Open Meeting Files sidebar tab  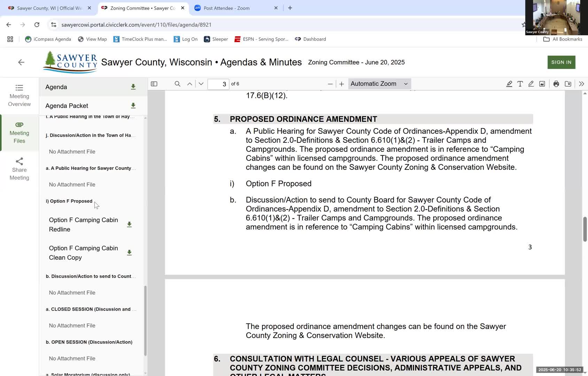19,132
